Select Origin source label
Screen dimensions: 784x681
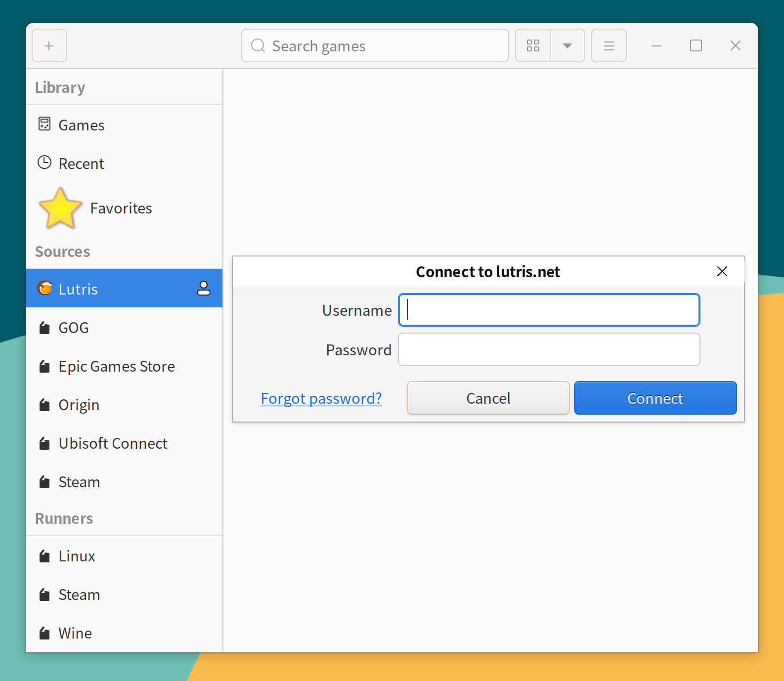79,405
